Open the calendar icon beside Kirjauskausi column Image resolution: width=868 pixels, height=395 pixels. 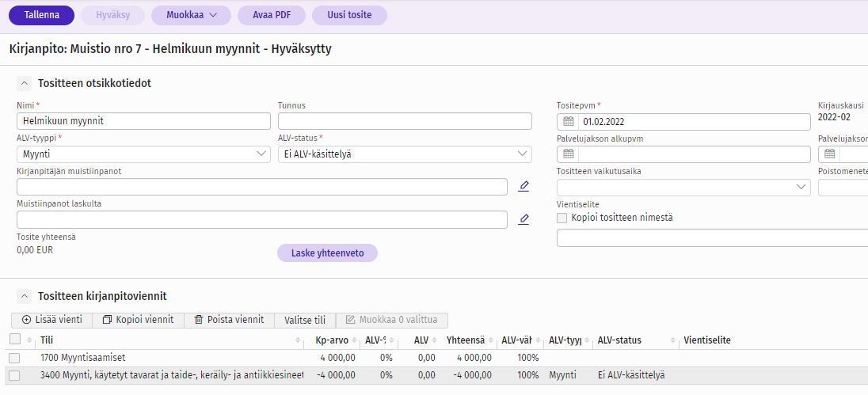tap(829, 154)
